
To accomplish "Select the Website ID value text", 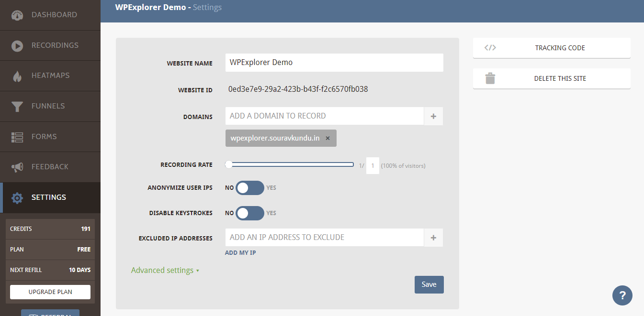I will pos(298,89).
